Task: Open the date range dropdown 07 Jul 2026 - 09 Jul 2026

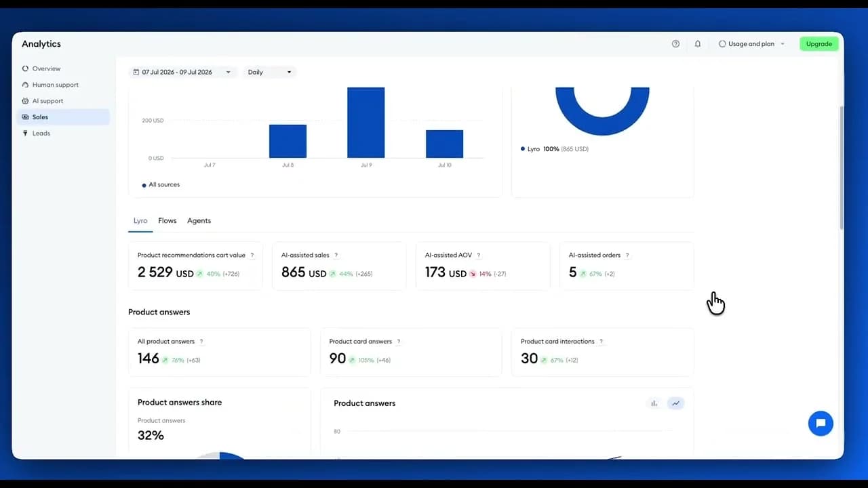Action: pos(182,72)
